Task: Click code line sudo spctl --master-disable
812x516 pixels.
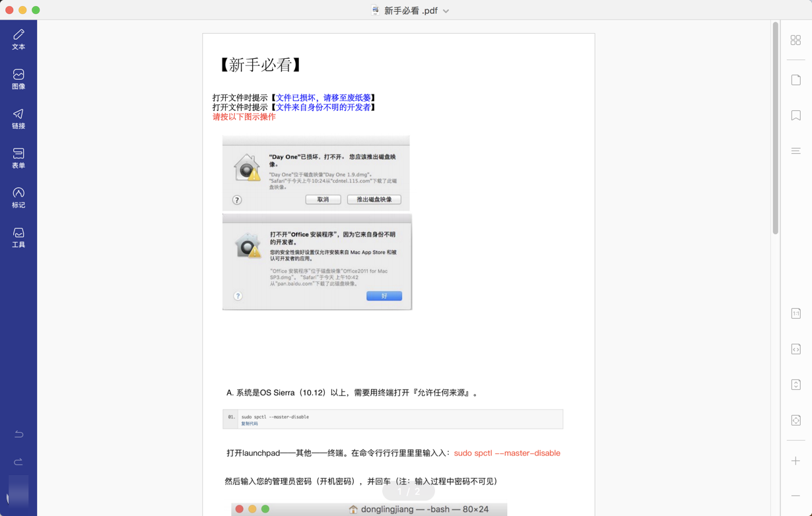Action: click(x=275, y=417)
